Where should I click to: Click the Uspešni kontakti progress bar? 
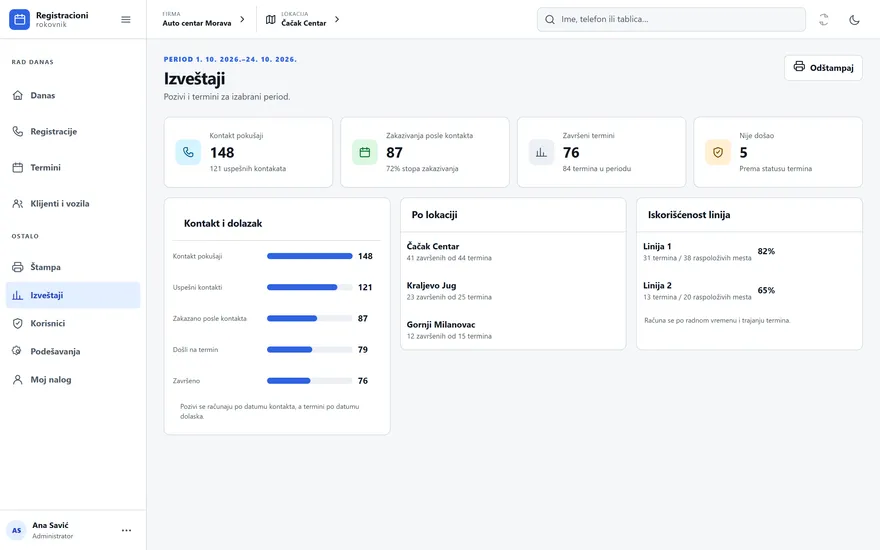310,287
